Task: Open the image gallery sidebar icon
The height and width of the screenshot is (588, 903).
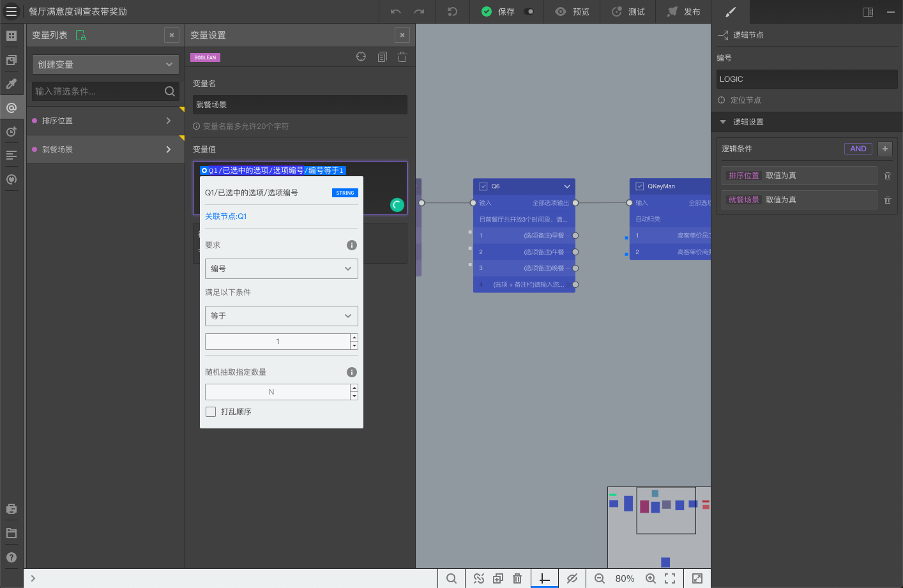Action: coord(11,60)
